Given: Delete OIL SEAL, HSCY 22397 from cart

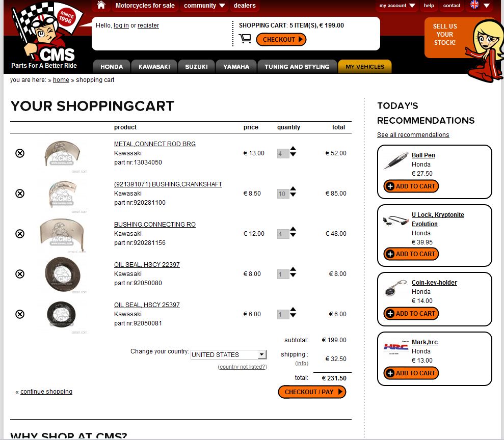Looking at the screenshot, I should pos(20,274).
